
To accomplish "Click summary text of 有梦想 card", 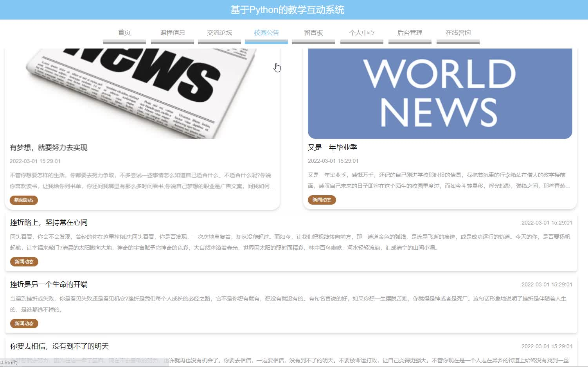I will 142,181.
